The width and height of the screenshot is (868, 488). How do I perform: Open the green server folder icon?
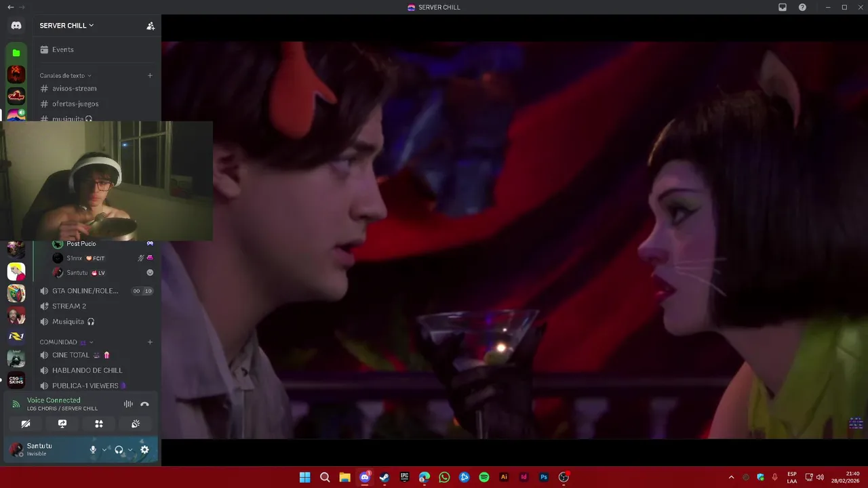tap(16, 52)
